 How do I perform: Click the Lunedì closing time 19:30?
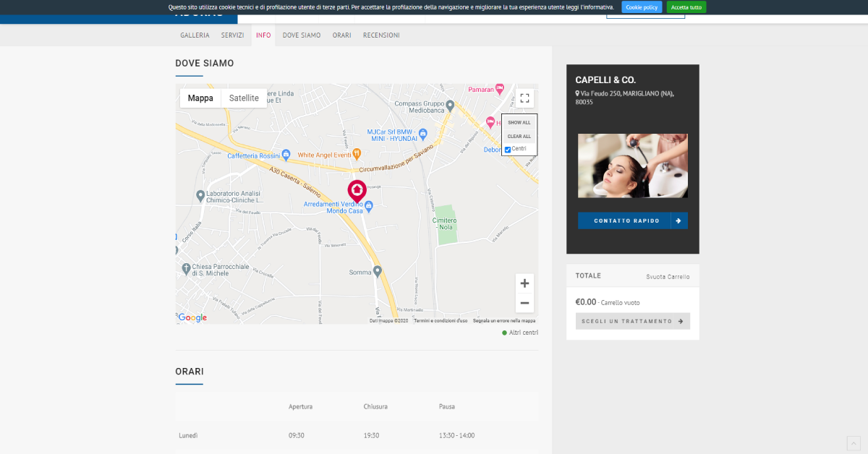tap(371, 435)
